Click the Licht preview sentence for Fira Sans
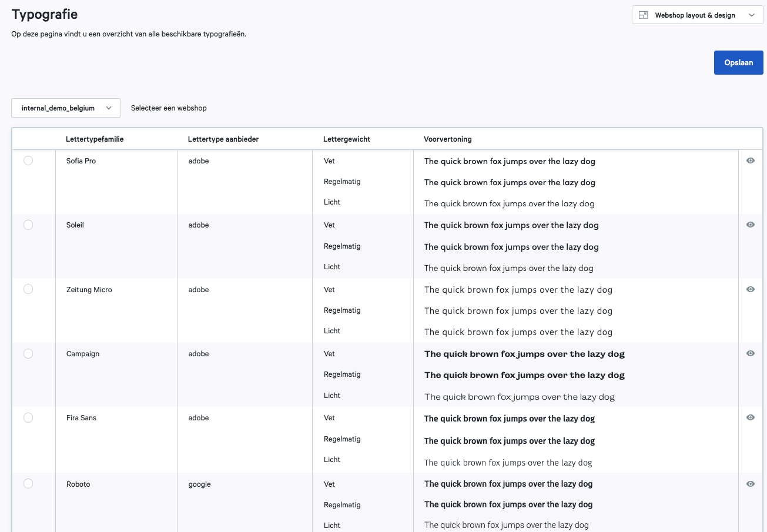767x532 pixels. [508, 463]
